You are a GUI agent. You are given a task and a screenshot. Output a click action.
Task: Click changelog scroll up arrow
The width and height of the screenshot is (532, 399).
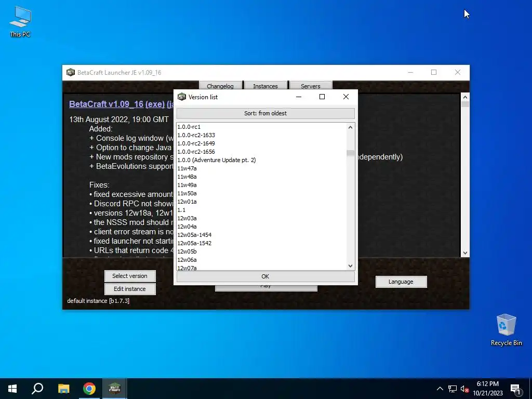click(465, 97)
